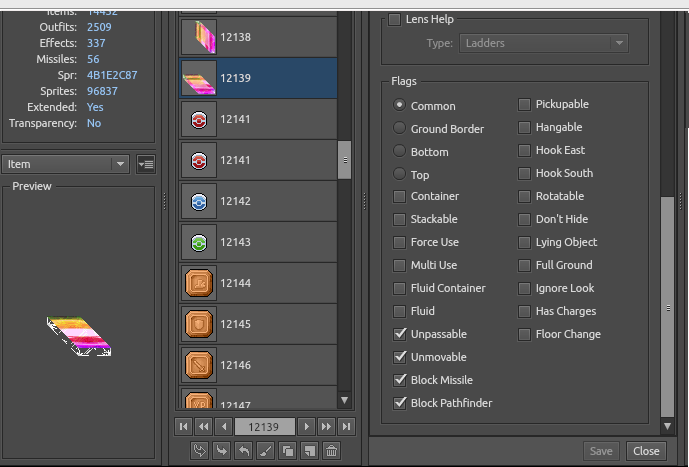Check the Ignore Look flag
This screenshot has width=689, height=467.
tap(524, 288)
